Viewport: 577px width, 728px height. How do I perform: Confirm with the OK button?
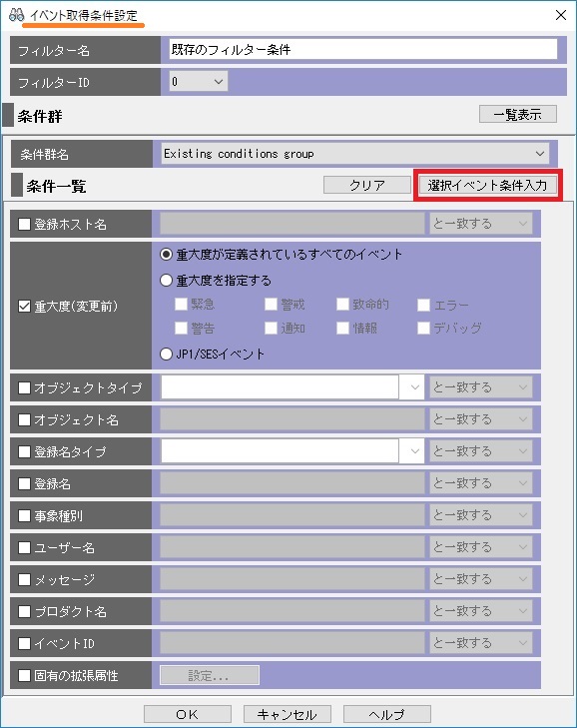click(x=188, y=714)
